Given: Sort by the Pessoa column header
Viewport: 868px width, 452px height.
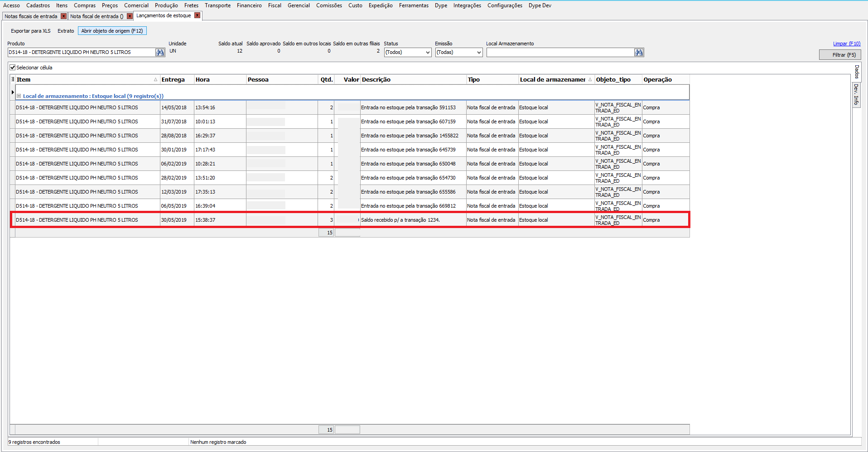Looking at the screenshot, I should point(282,80).
